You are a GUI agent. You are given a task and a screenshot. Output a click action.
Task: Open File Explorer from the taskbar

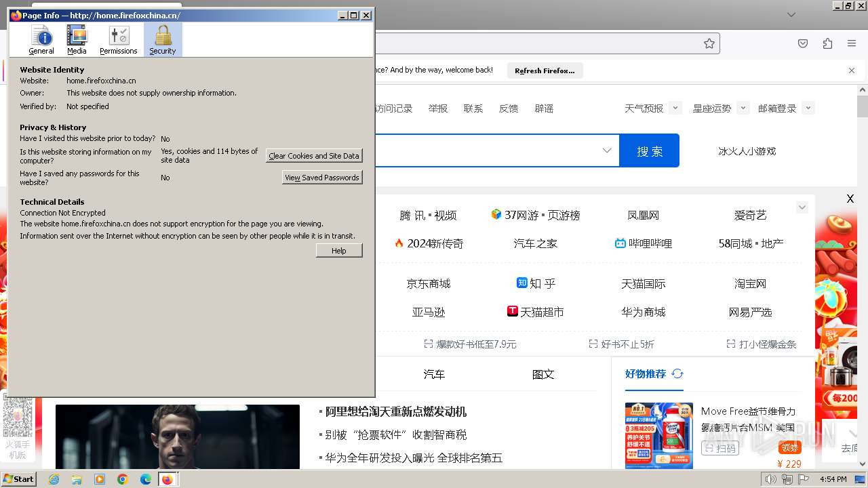(77, 479)
